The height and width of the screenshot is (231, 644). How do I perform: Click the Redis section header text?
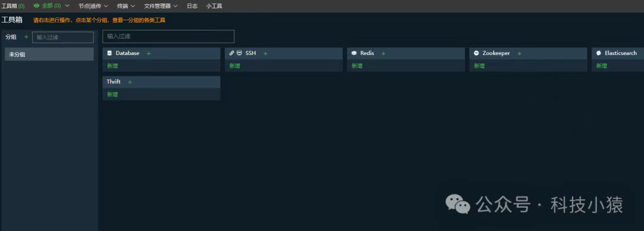click(367, 54)
